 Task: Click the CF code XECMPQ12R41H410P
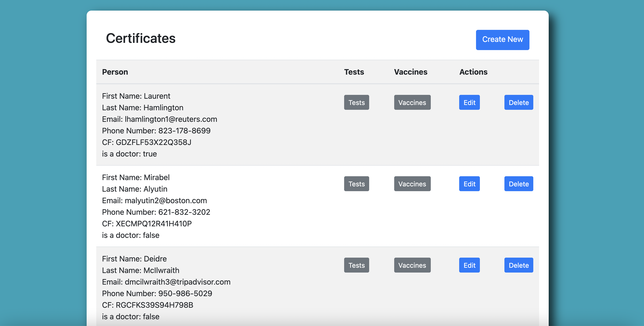coord(154,223)
